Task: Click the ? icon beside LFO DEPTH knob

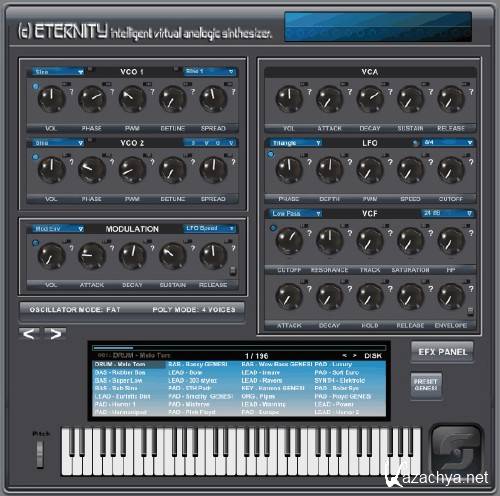Action: (x=350, y=162)
